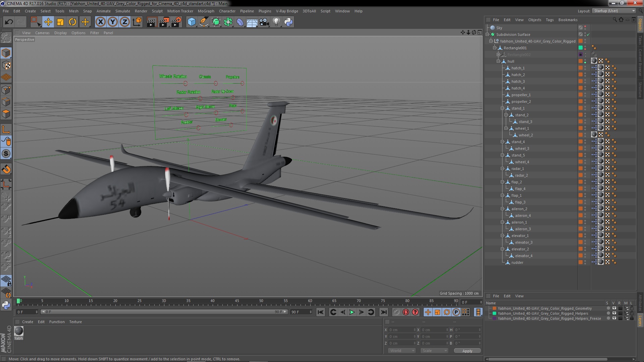Select propeller_1 in object tree

coord(521,95)
